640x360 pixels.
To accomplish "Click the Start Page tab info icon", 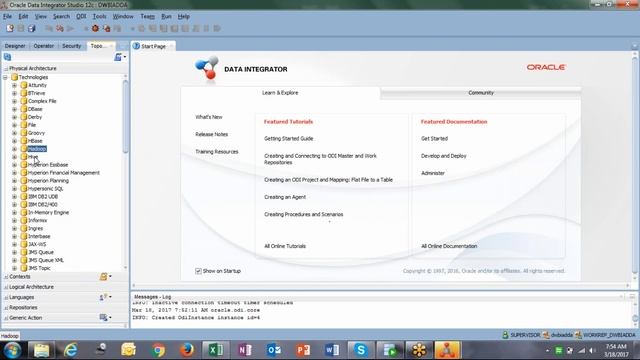I will [136, 46].
